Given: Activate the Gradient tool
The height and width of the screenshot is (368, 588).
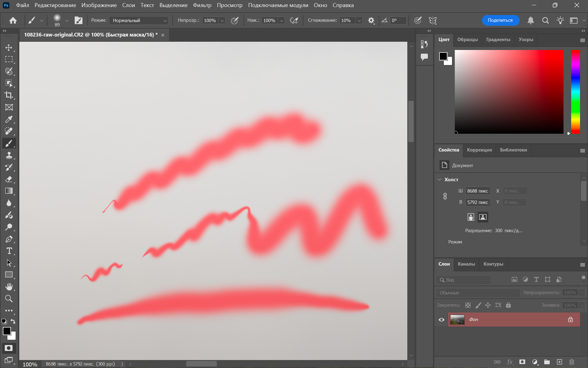Looking at the screenshot, I should (x=9, y=191).
